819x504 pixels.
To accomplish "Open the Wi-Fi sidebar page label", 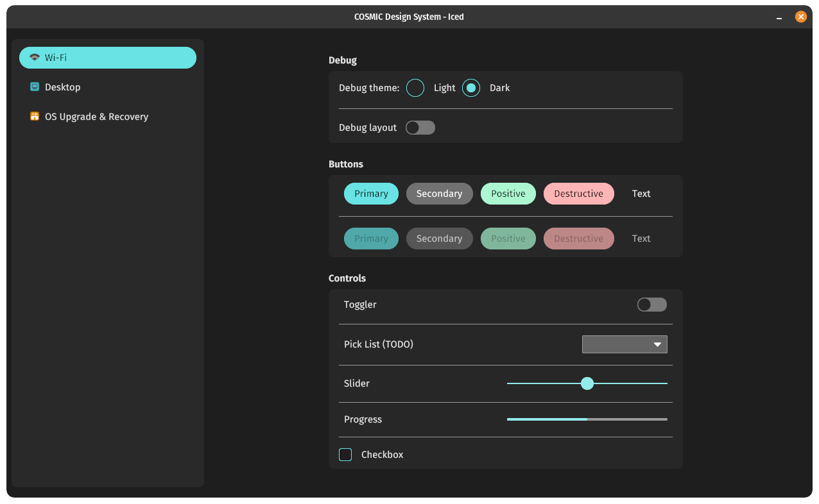I will 56,58.
